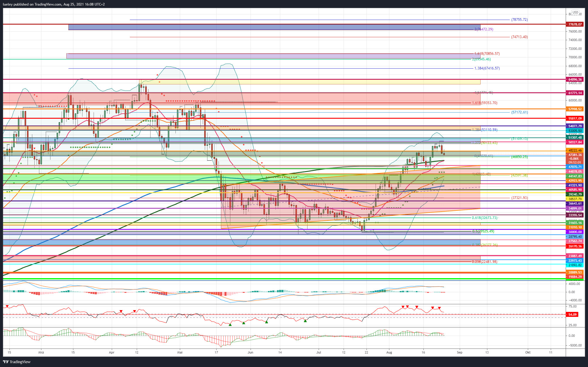Select the 26170.36 red price label
The width and height of the screenshot is (588, 367).
pyautogui.click(x=575, y=246)
